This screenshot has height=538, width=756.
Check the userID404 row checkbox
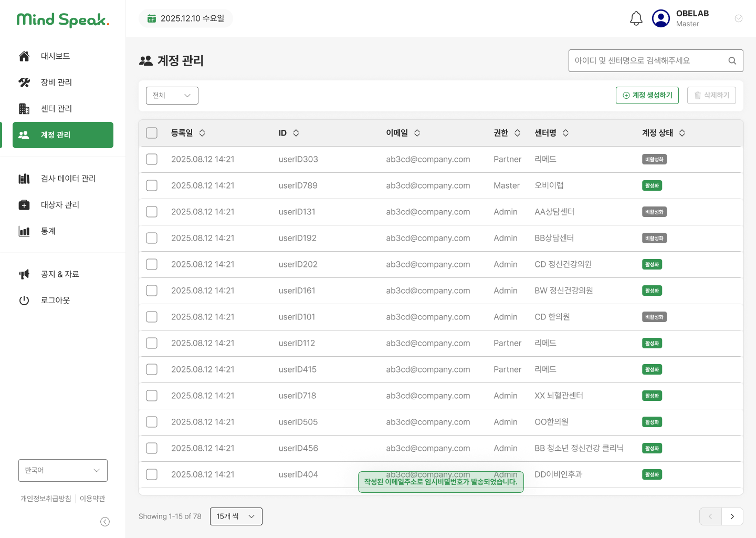[152, 474]
